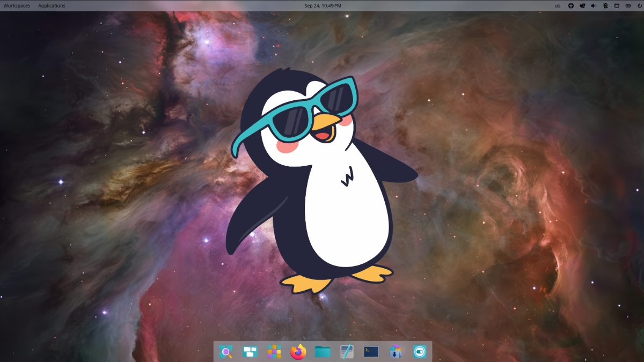Image resolution: width=644 pixels, height=362 pixels.
Task: Launch the text editor from the dock
Action: click(x=347, y=352)
